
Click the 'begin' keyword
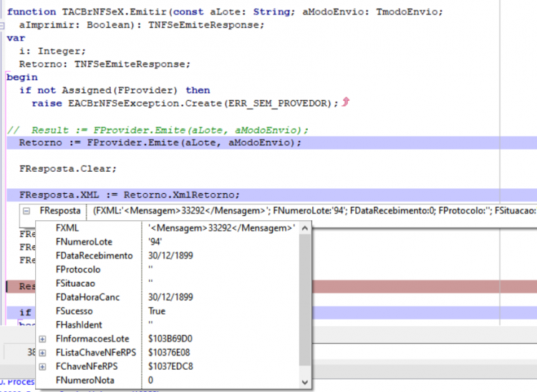tap(22, 77)
